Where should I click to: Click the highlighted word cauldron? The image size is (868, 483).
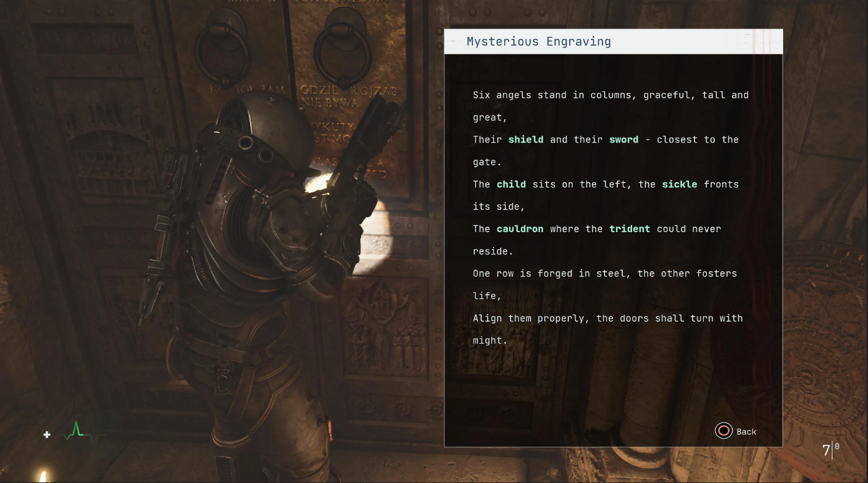(520, 229)
